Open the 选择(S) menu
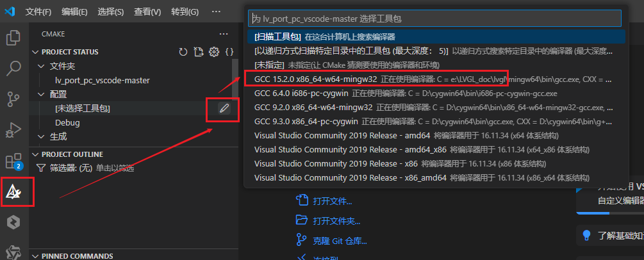The image size is (644, 260). coord(110,12)
